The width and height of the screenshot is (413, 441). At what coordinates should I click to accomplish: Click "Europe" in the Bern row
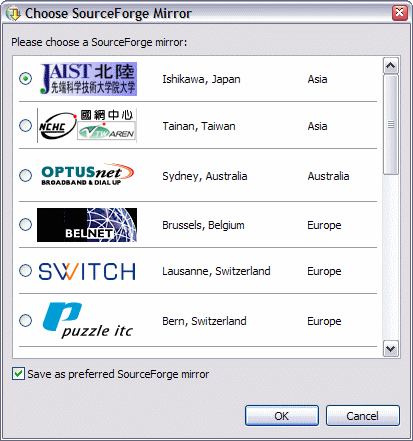tap(324, 321)
